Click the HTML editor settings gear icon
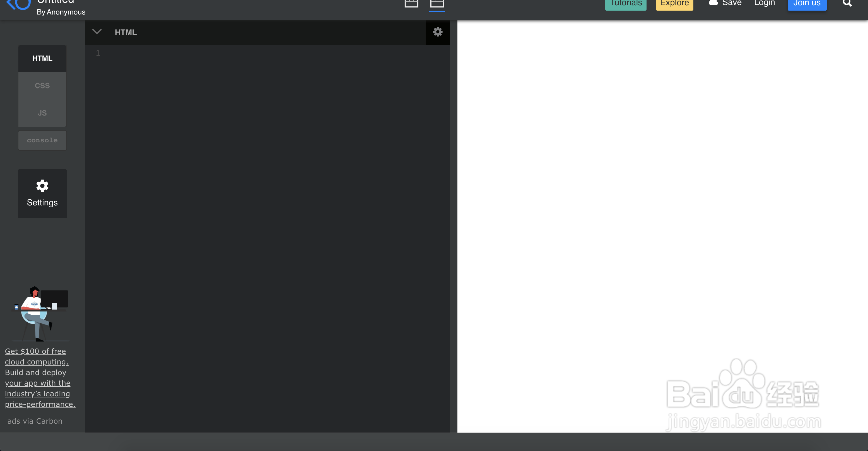 [437, 32]
